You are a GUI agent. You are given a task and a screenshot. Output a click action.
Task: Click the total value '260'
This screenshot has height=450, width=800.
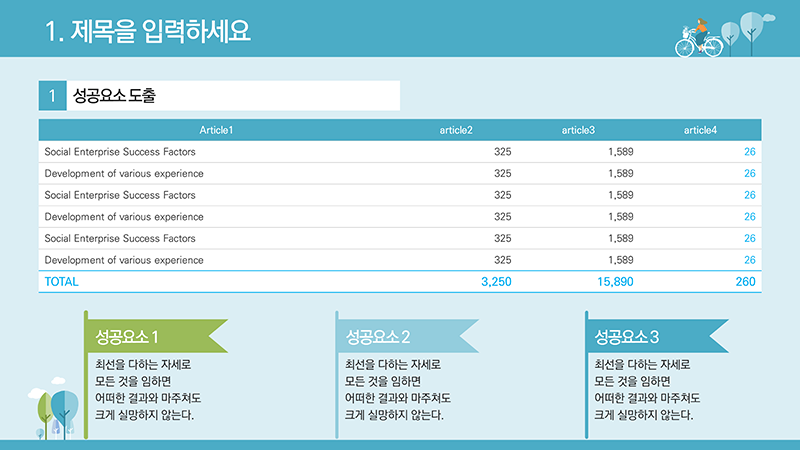745,282
